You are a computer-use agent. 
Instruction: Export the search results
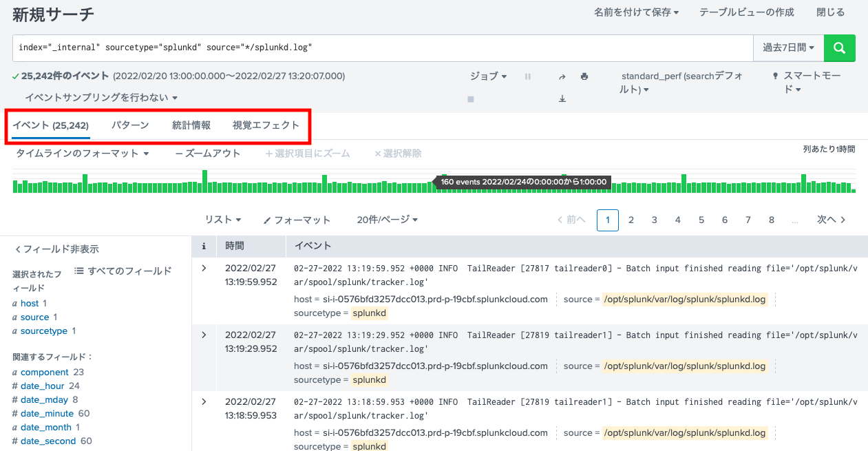point(562,98)
